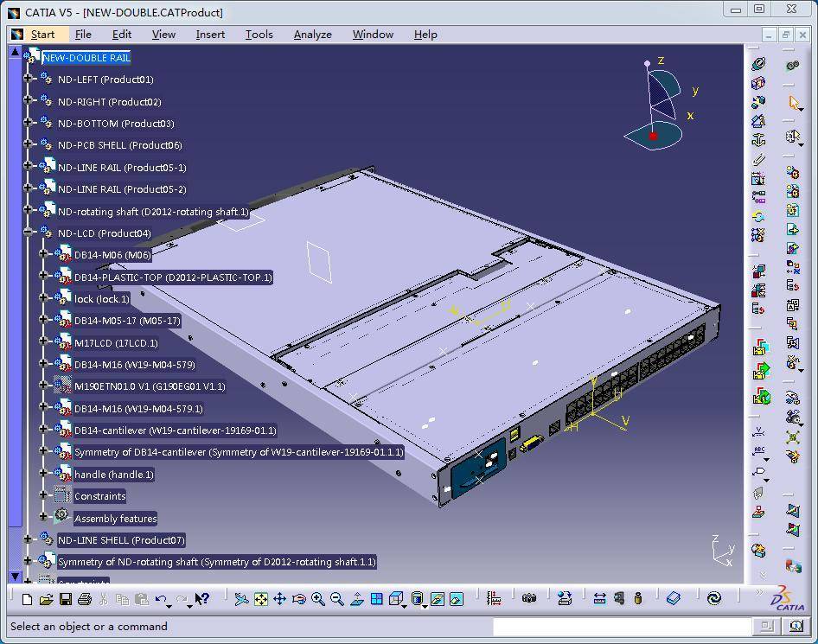Image resolution: width=818 pixels, height=644 pixels.
Task: Click the Open folder icon
Action: coord(46,598)
